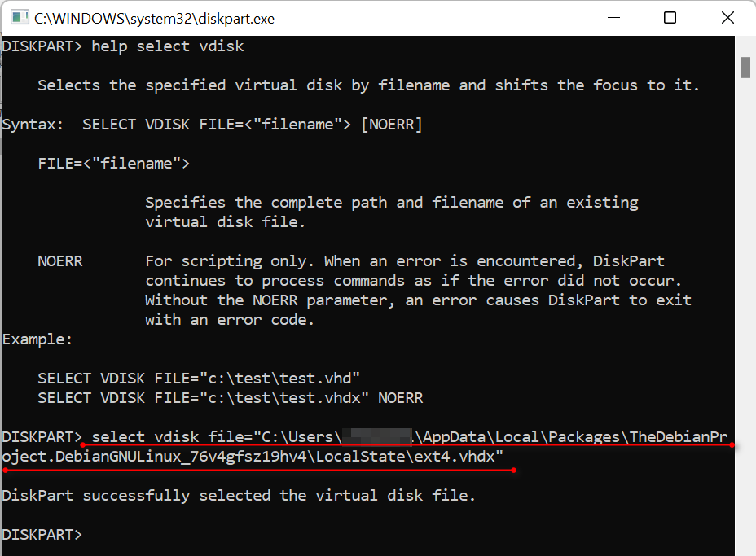
Task: Click the scrollbar thumb on the right edge
Action: pos(745,68)
